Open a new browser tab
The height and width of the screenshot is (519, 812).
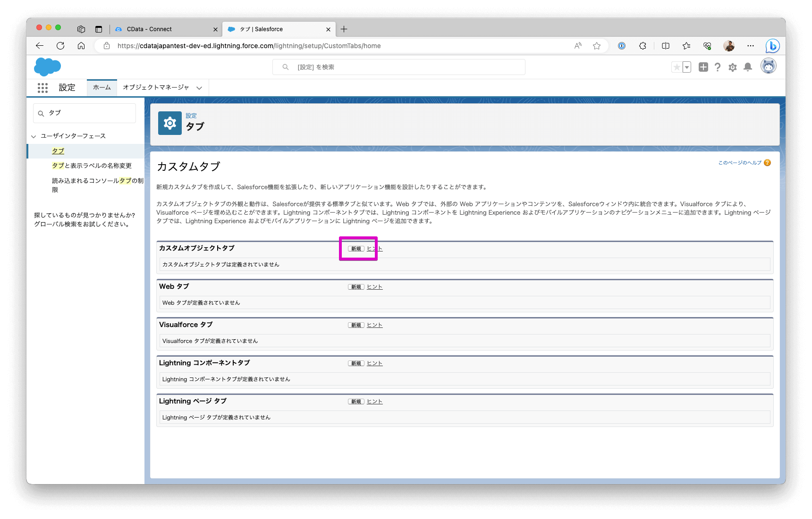tap(344, 29)
